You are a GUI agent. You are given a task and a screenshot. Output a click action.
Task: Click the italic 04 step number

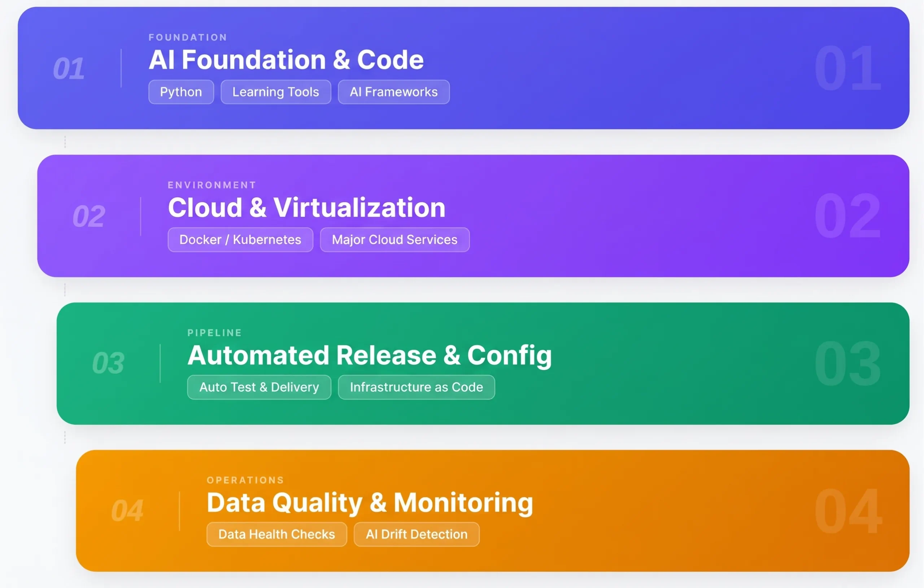point(127,510)
